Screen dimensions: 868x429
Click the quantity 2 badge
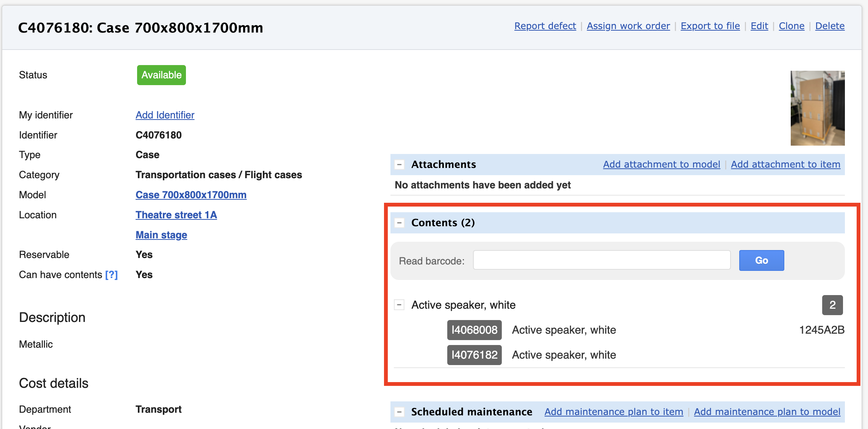(832, 305)
